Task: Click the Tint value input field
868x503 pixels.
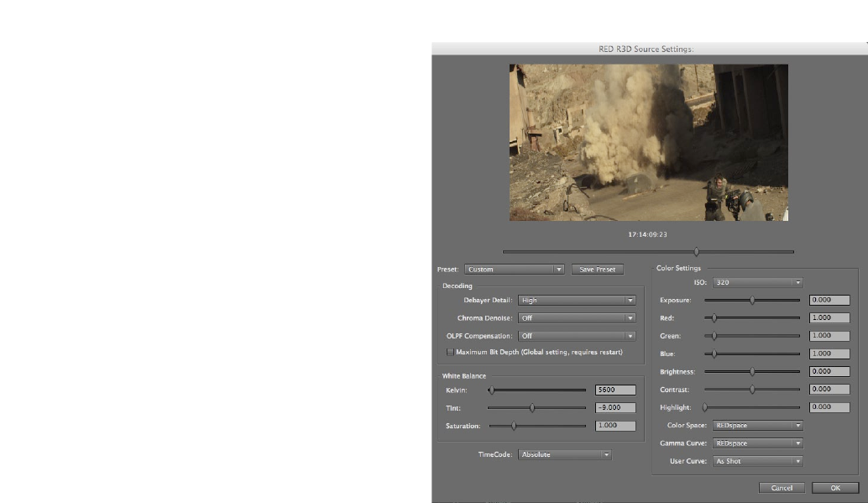Action: click(615, 408)
